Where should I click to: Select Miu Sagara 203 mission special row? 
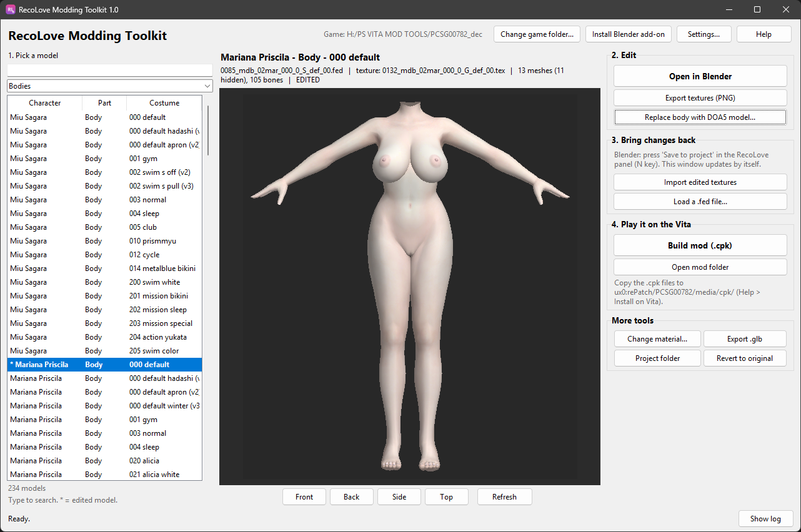pyautogui.click(x=105, y=323)
